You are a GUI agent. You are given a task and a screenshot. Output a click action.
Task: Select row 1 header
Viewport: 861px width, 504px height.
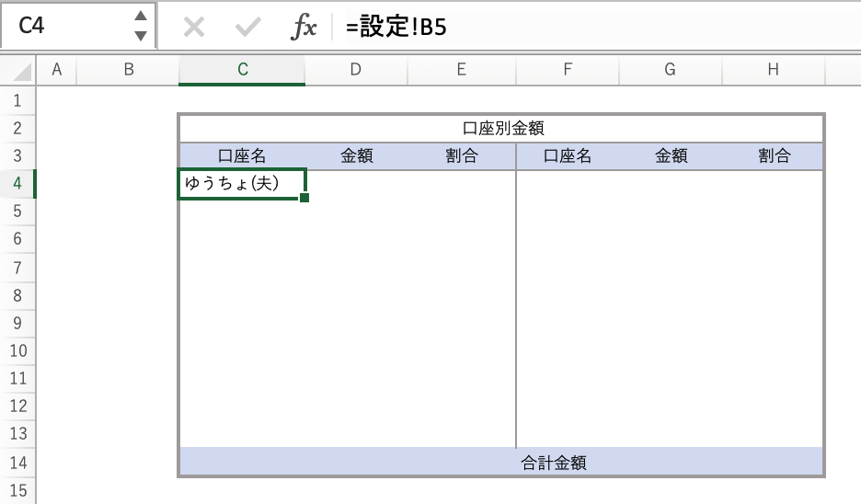[17, 100]
